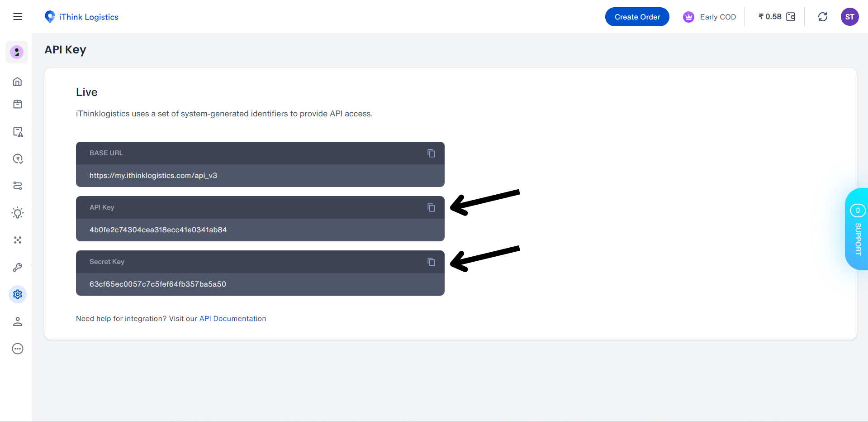Click the refresh sync icon
This screenshot has height=422, width=868.
pyautogui.click(x=822, y=17)
